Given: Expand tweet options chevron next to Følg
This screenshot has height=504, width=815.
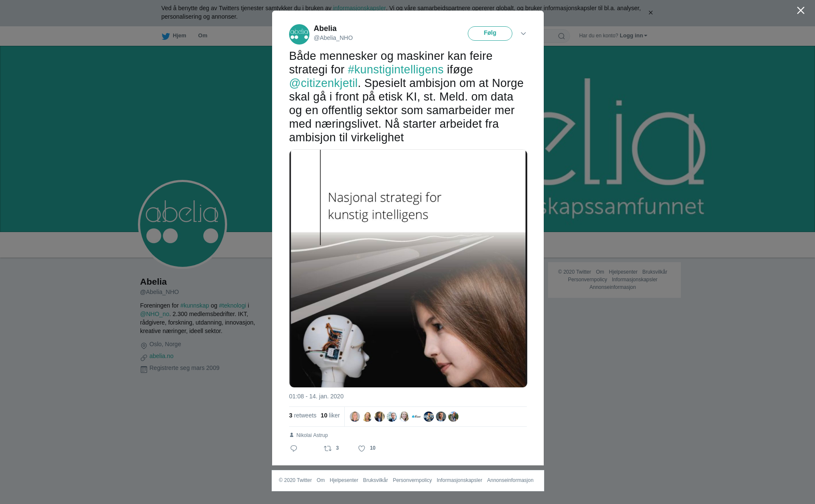Looking at the screenshot, I should [523, 34].
